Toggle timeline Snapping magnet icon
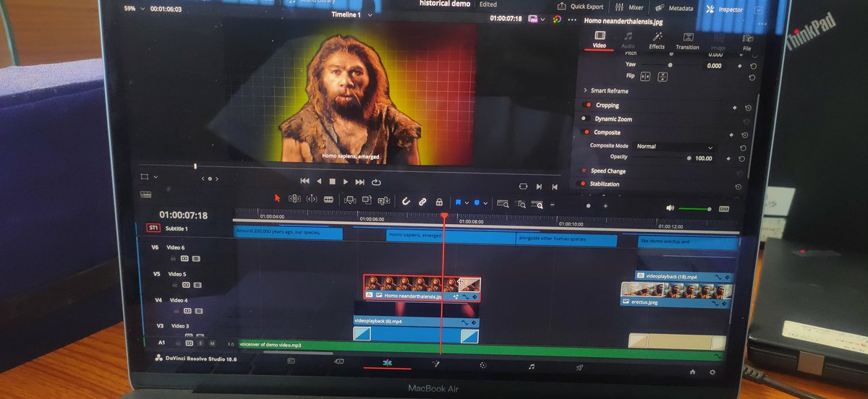 [x=406, y=202]
